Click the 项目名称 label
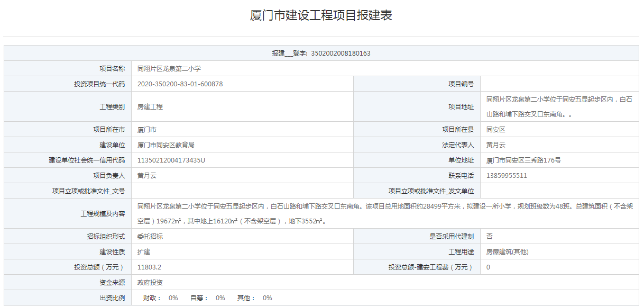Image resolution: width=644 pixels, height=306 pixels. tap(112, 69)
